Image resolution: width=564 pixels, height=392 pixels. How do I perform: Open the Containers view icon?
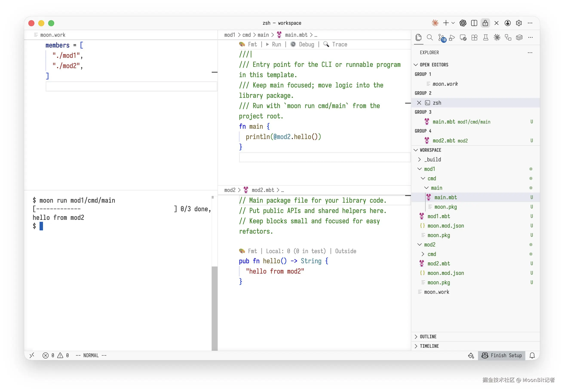(519, 38)
